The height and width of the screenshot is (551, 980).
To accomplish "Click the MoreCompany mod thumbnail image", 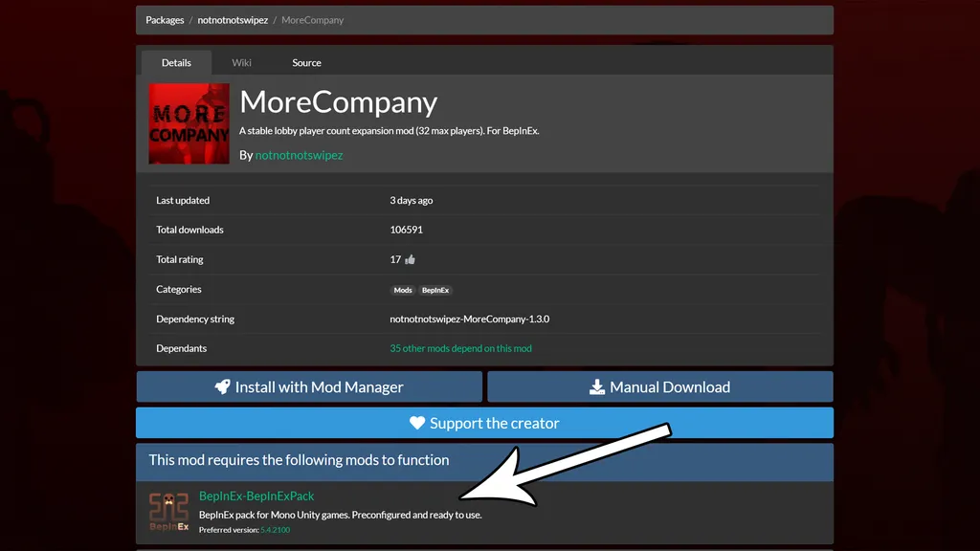I will click(189, 123).
